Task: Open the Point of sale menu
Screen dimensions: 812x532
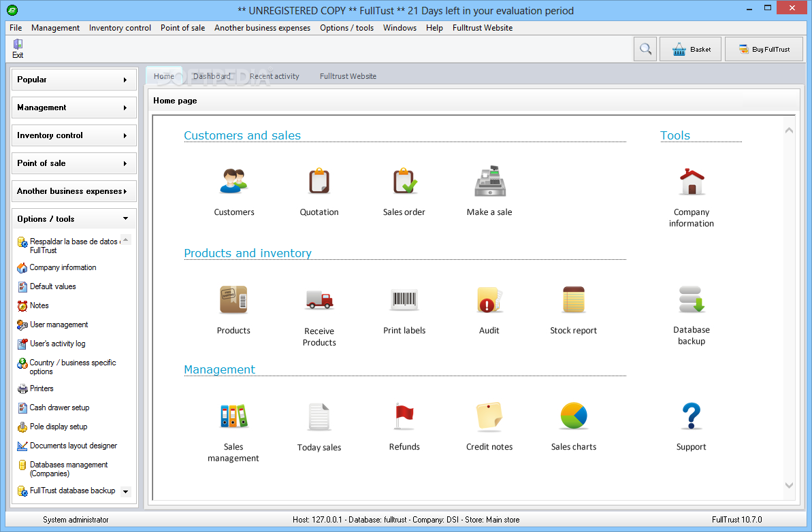Action: [183, 28]
